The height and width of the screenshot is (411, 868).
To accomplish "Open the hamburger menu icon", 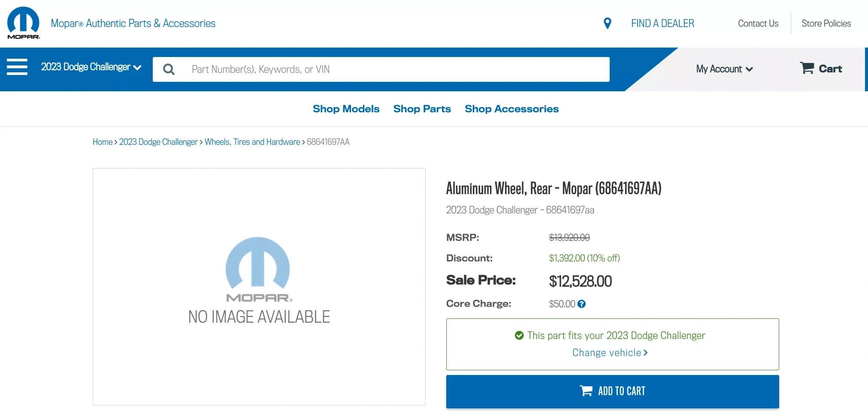I will (17, 67).
